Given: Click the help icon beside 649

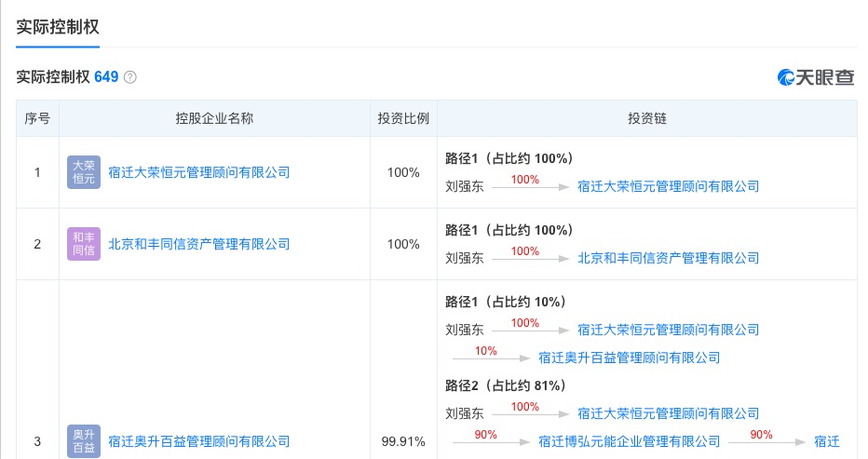Looking at the screenshot, I should [130, 77].
